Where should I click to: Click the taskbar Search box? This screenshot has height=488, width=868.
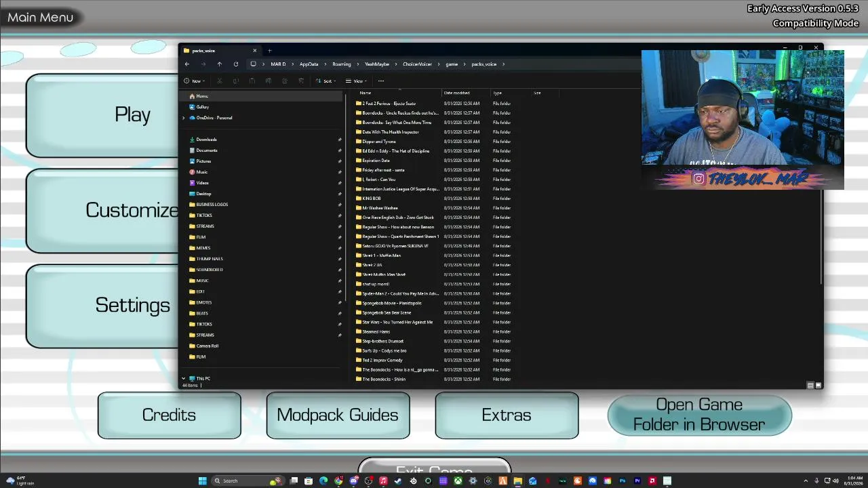pos(248,481)
